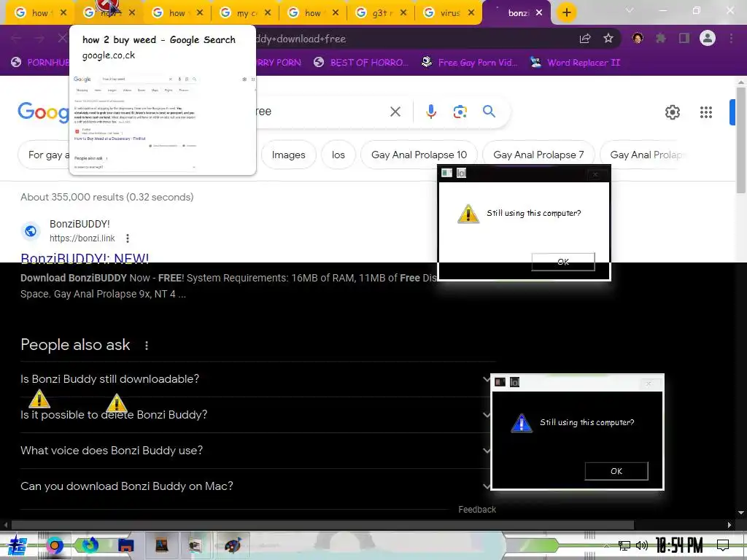The image size is (747, 560).
Task: Click the horizontal scrollbar thumb
Action: tap(322, 525)
